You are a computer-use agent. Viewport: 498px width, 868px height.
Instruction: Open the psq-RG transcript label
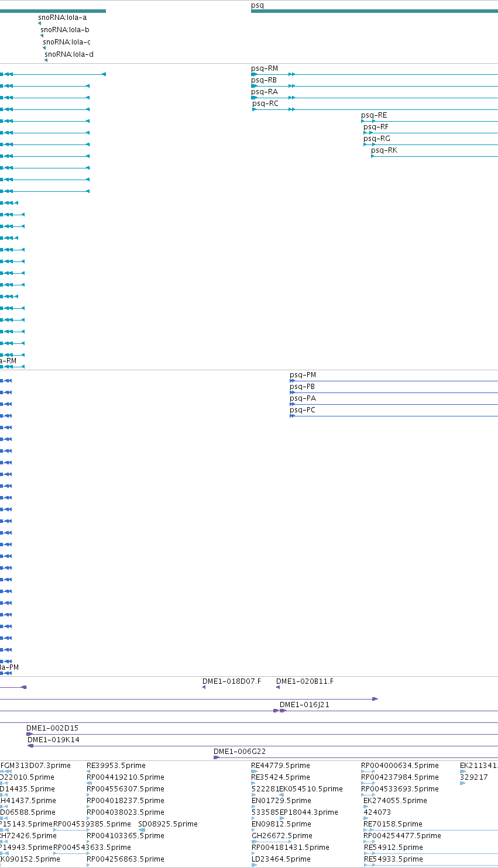377,139
